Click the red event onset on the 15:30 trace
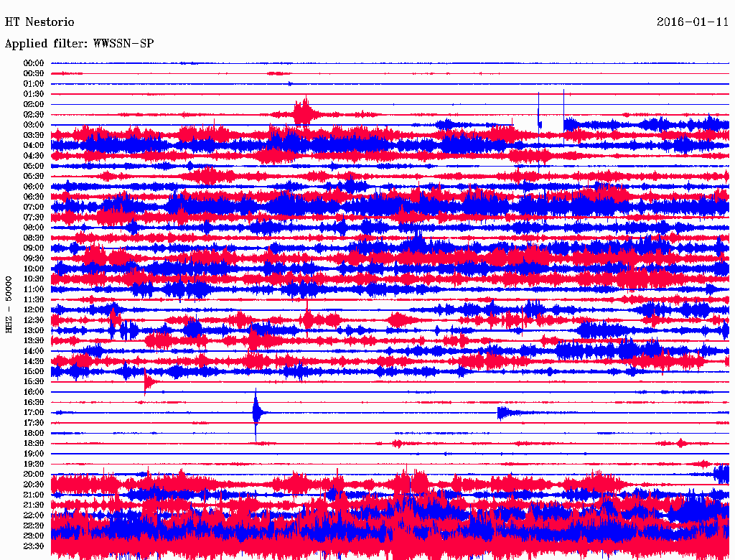Viewport: 735px width, 560px height. coord(146,382)
